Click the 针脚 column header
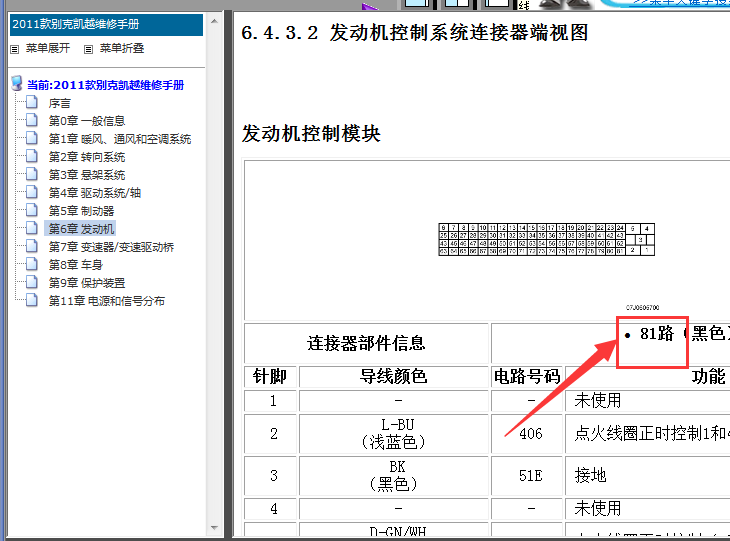Screen dimensions: 730x541 (x=270, y=377)
